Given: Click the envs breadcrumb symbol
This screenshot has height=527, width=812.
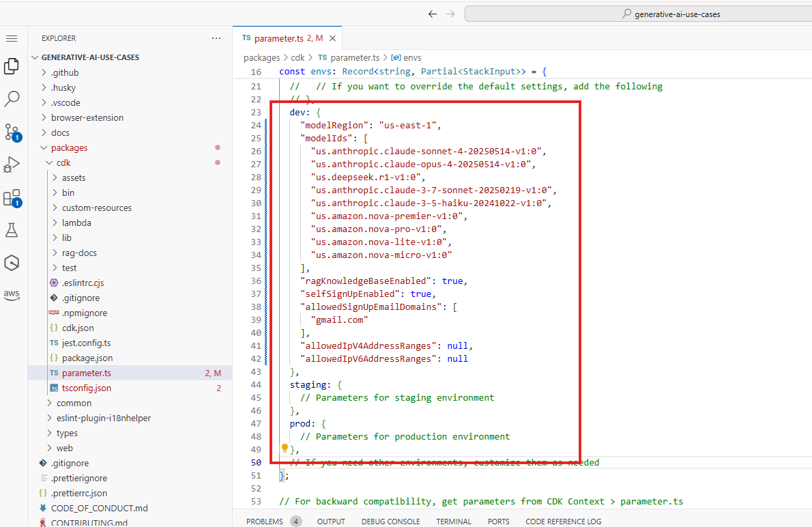Looking at the screenshot, I should point(407,57).
